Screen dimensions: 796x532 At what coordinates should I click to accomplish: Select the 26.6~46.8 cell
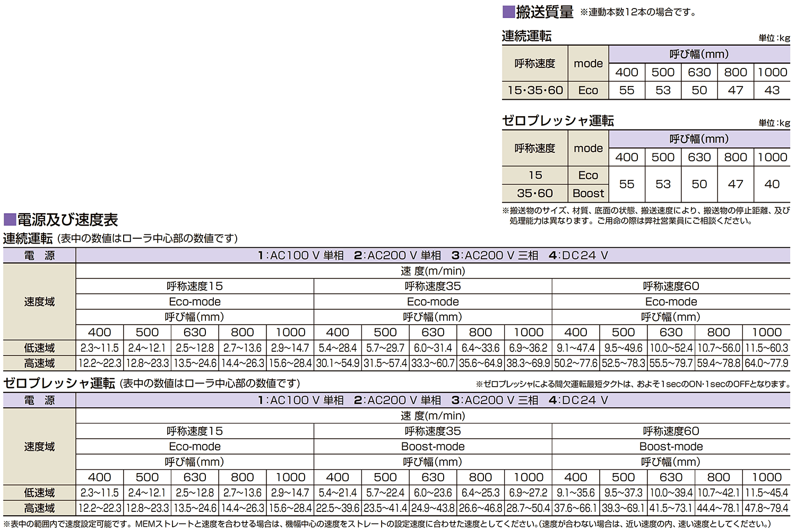(x=481, y=508)
